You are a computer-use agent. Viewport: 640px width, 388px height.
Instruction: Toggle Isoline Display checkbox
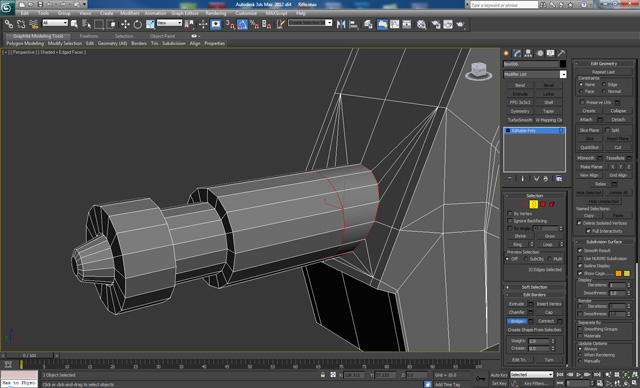point(580,266)
